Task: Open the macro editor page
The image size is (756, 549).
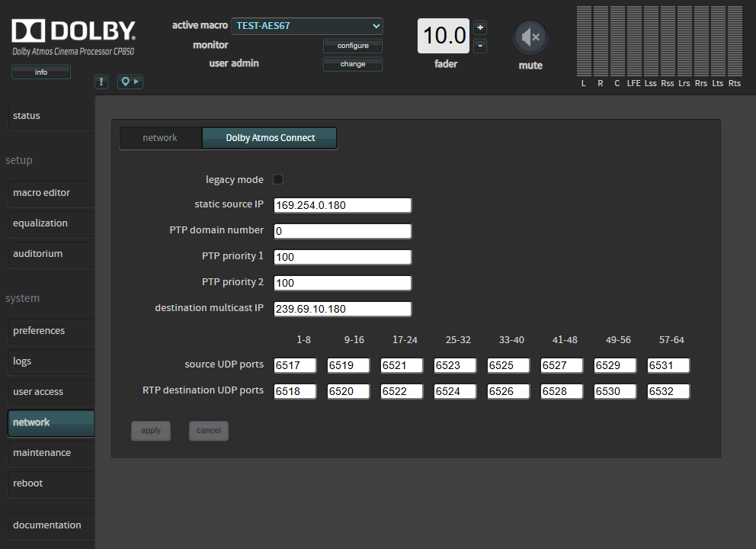Action: [x=51, y=193]
